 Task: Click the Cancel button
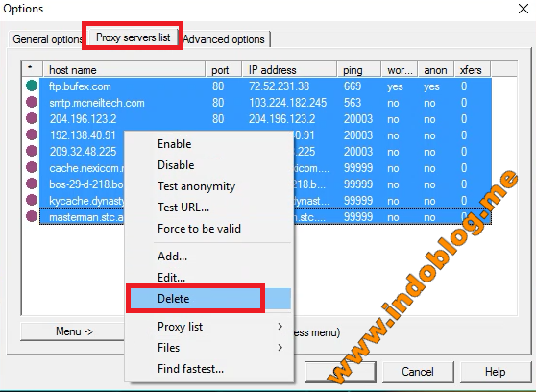click(x=418, y=372)
